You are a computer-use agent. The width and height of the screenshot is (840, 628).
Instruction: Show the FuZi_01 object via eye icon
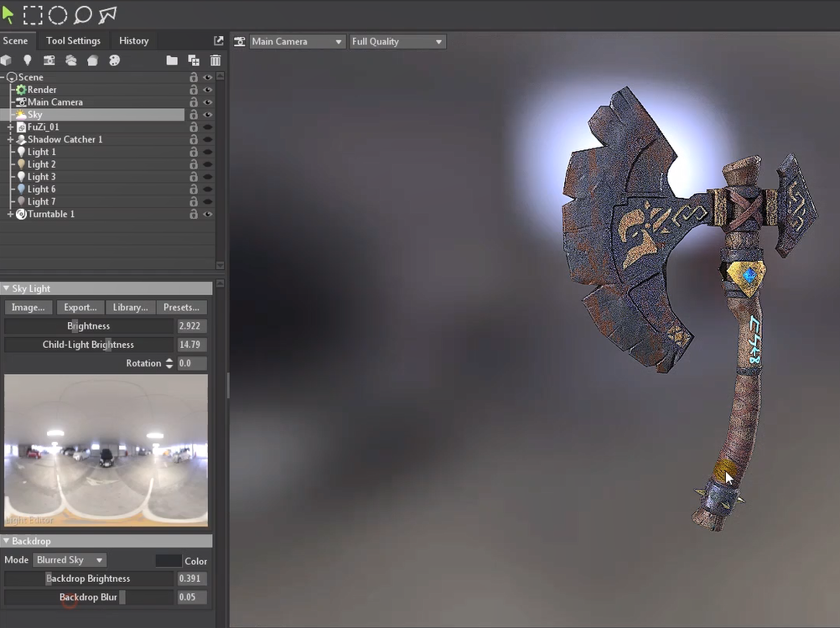(x=207, y=127)
